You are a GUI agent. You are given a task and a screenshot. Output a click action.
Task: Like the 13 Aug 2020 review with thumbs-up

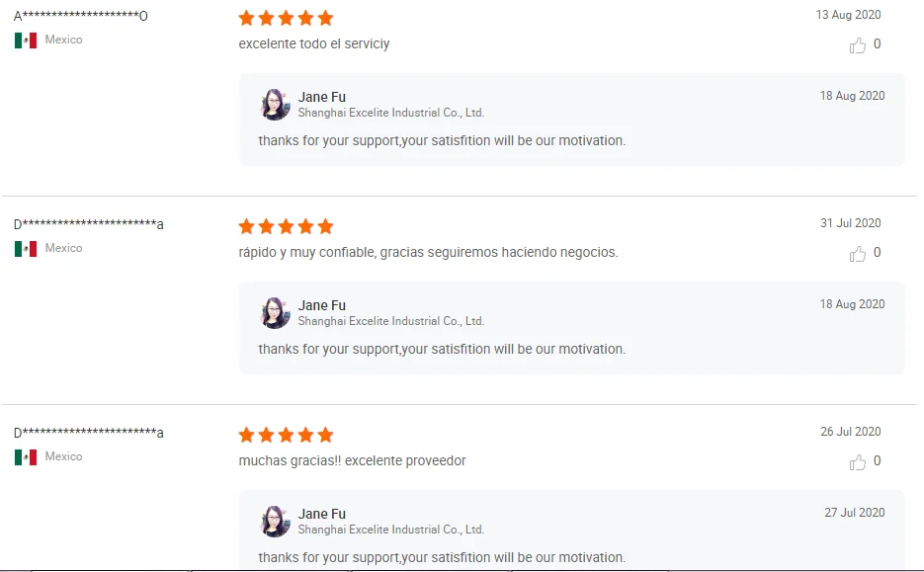point(858,44)
